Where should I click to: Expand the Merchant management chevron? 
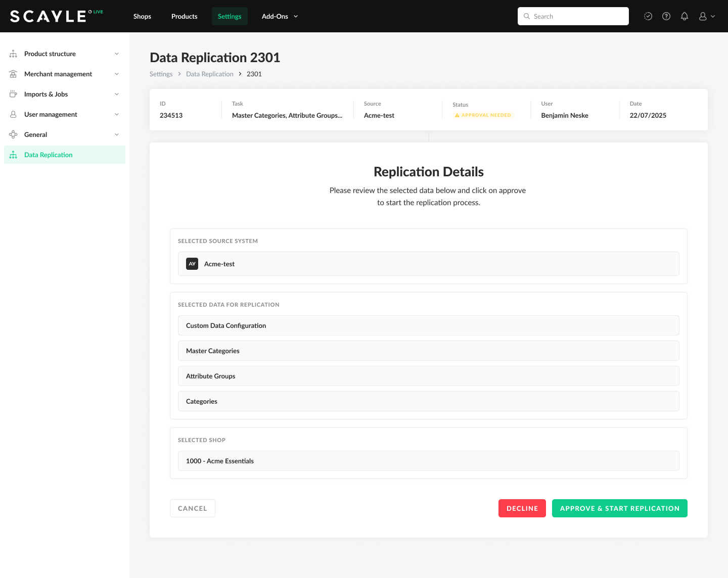tap(117, 74)
